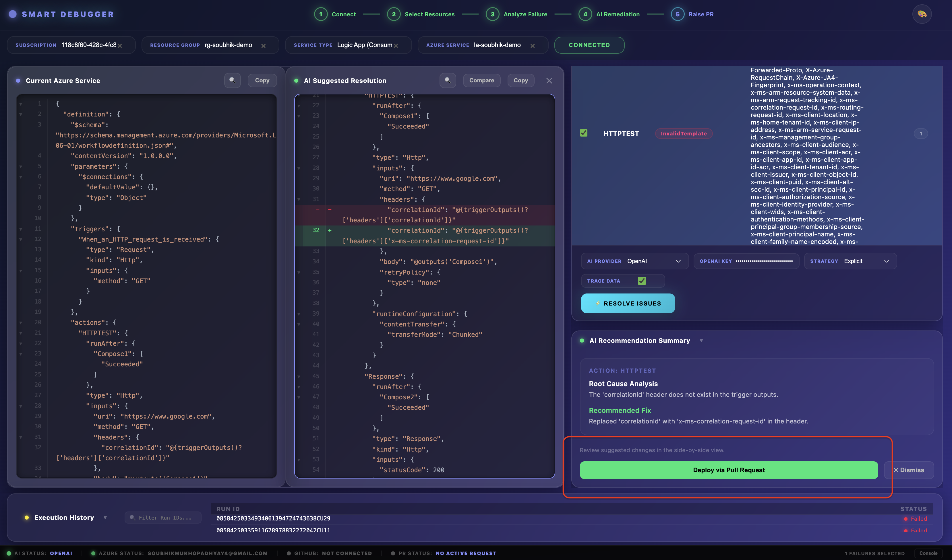Click Resolve Issues button

(628, 303)
